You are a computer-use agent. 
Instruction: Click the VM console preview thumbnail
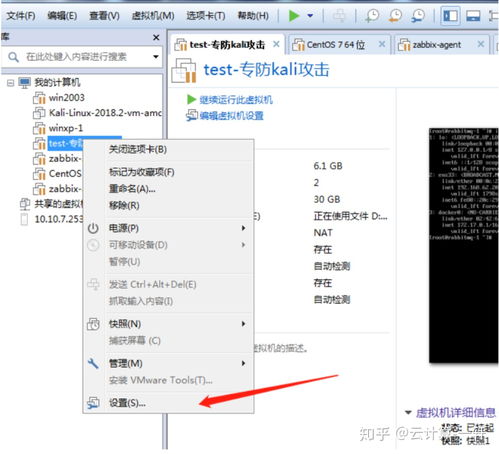[x=464, y=245]
